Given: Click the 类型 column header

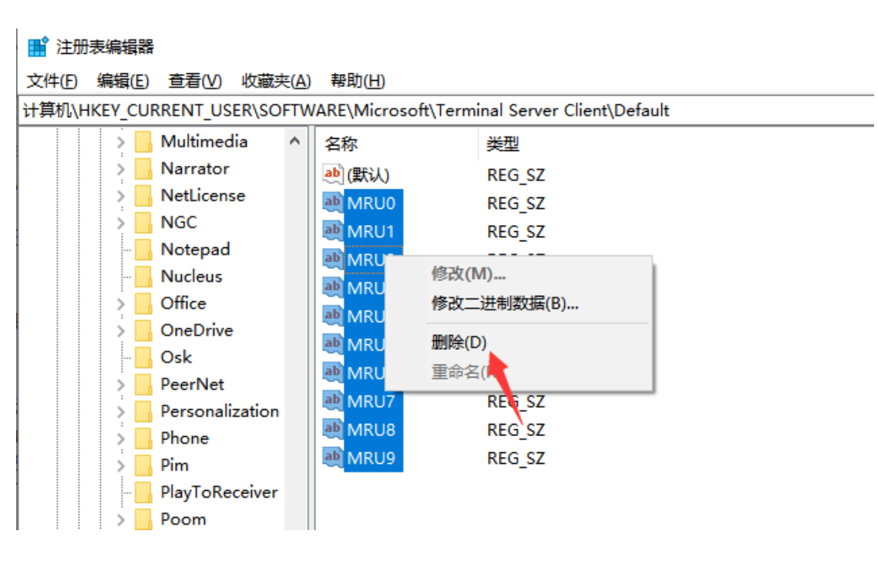Looking at the screenshot, I should tap(503, 143).
